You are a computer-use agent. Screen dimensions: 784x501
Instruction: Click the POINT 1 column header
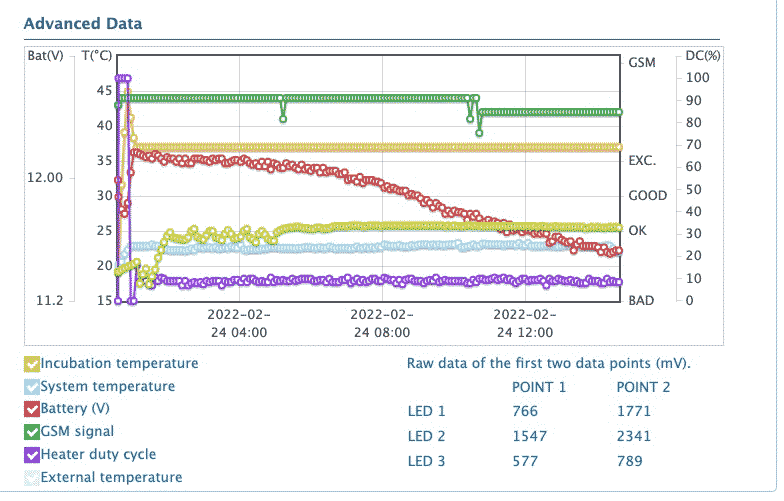(539, 387)
